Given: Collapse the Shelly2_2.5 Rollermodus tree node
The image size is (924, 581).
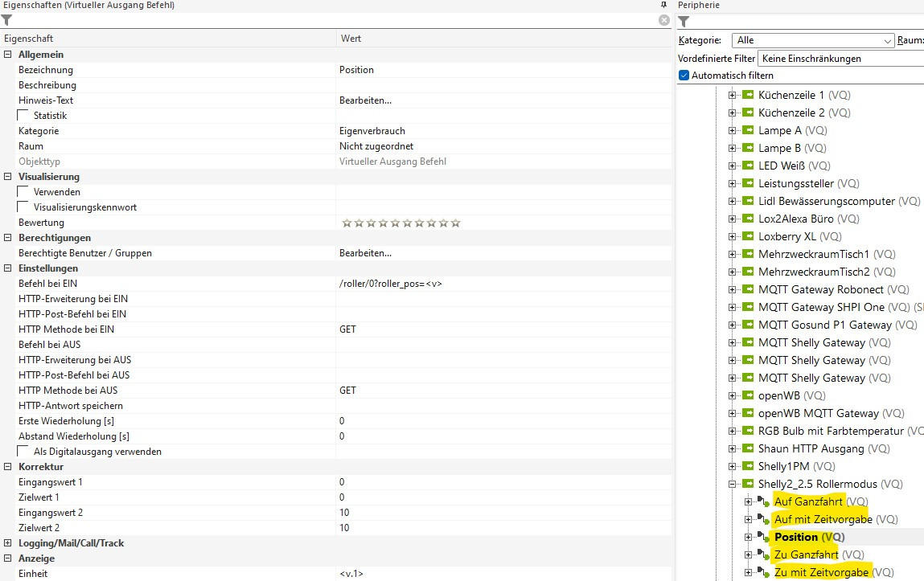Looking at the screenshot, I should click(733, 484).
